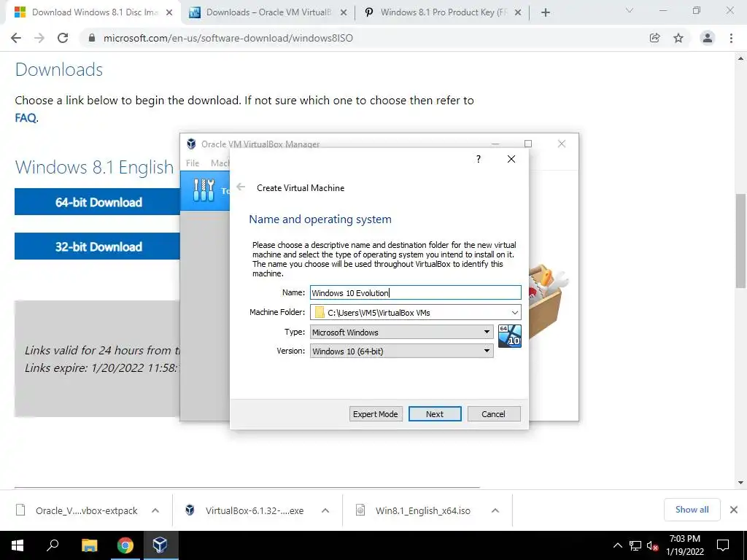This screenshot has height=560, width=747.
Task: Open taskbar Search magnifier
Action: tap(53, 545)
